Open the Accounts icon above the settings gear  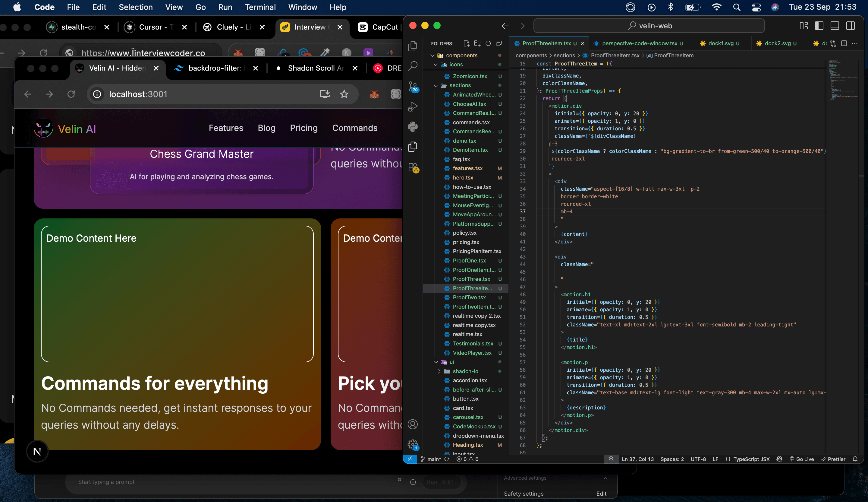click(x=413, y=424)
